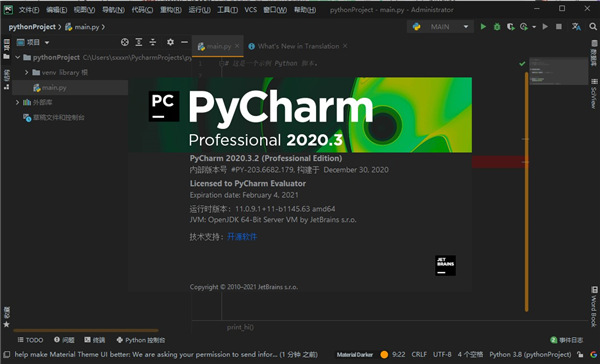Open 重构(R) menu
This screenshot has height=364, width=600.
click(x=171, y=10)
